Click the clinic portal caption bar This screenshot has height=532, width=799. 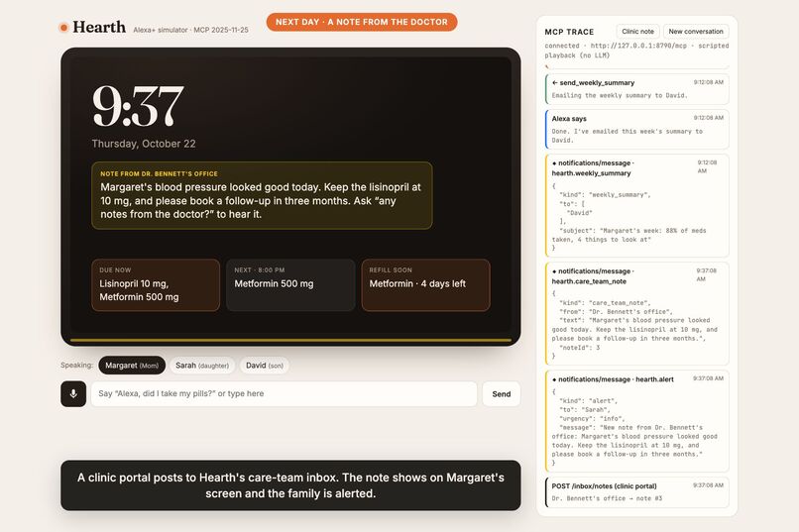290,485
